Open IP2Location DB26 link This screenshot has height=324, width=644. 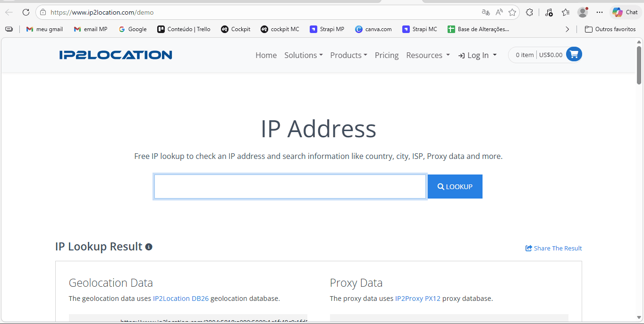pos(181,298)
